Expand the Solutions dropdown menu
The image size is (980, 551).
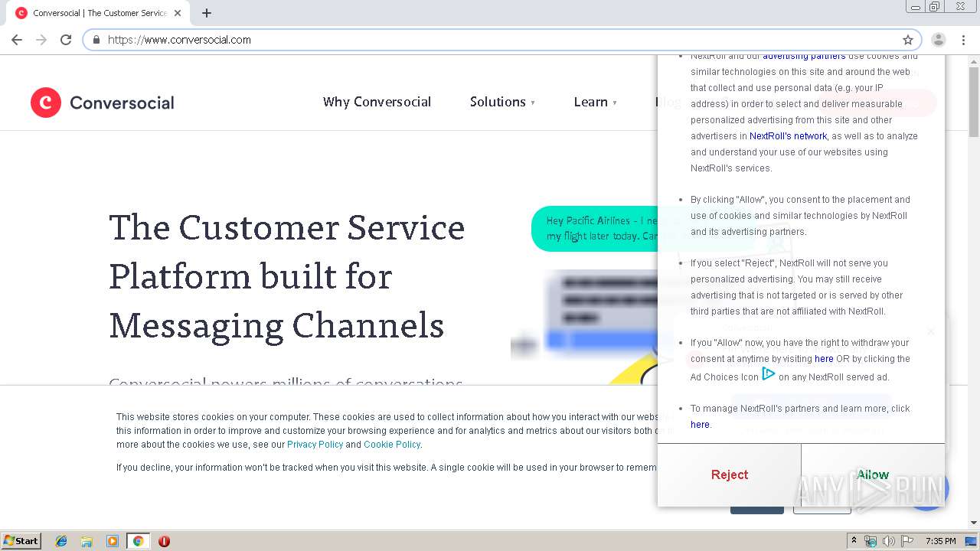click(502, 102)
